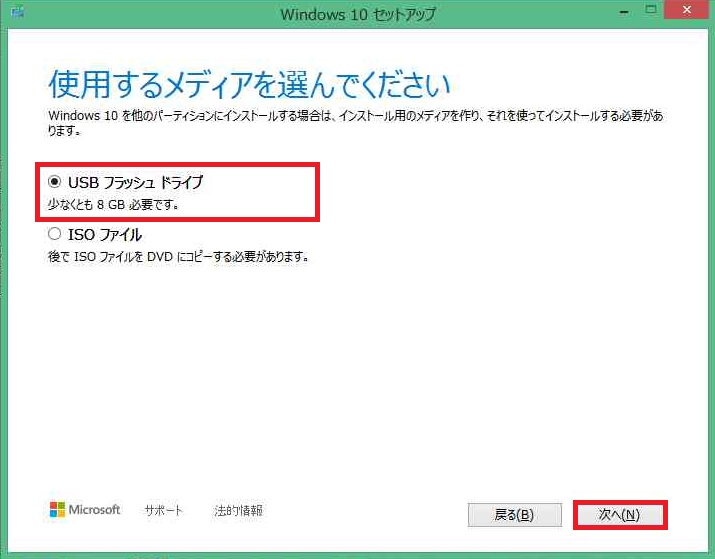Maximize the Windows 10 セットアップ window
715x559 pixels.
pos(651,10)
